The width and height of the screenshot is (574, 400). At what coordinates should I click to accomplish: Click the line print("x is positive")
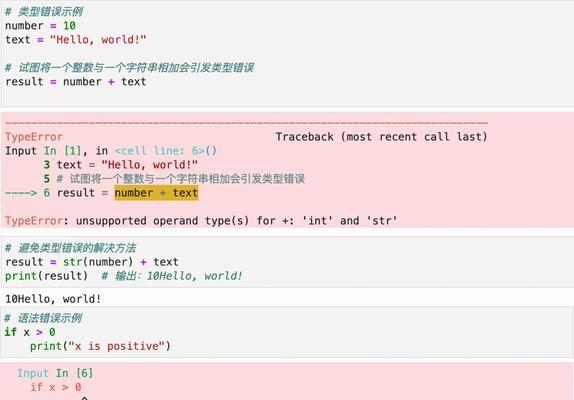pyautogui.click(x=100, y=346)
